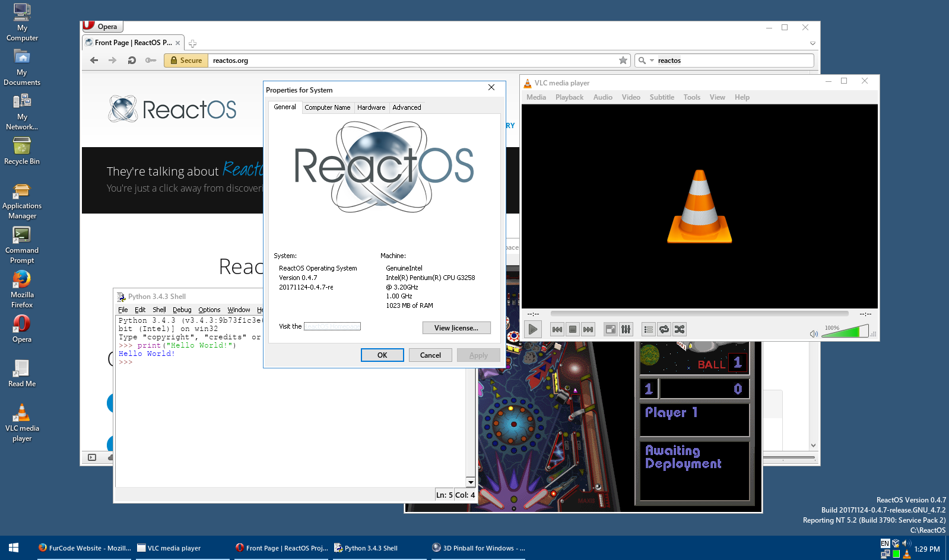Click View license button

click(456, 328)
